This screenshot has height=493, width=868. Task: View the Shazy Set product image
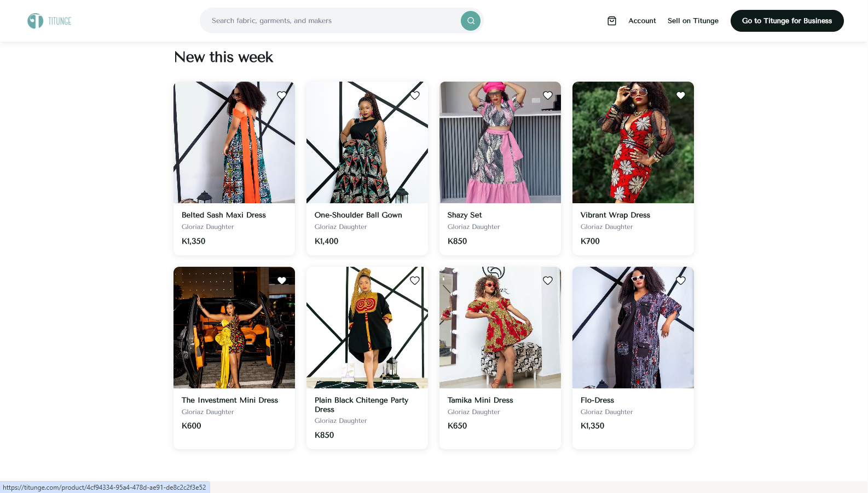tap(500, 142)
